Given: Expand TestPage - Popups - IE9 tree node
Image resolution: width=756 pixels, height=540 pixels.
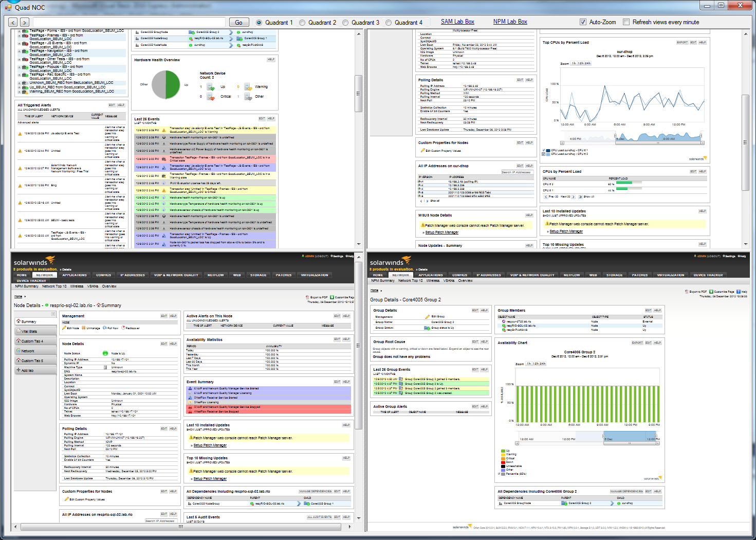Looking at the screenshot, I should point(20,66).
